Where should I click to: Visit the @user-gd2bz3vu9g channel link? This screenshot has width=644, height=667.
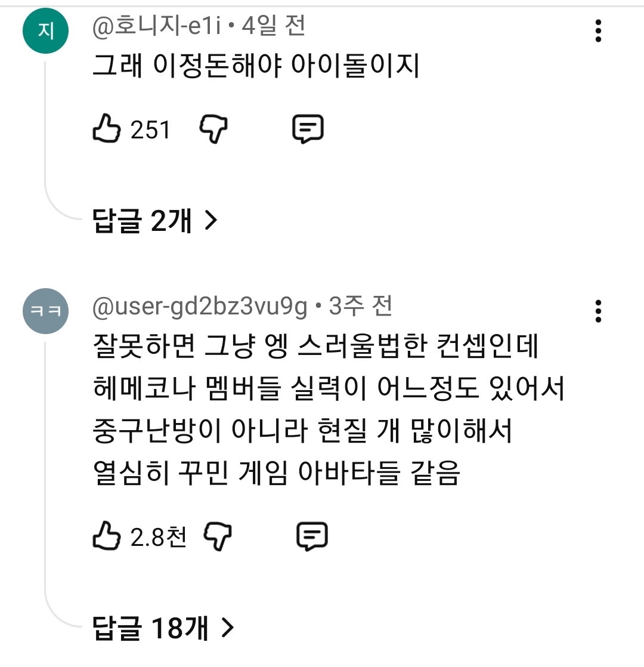click(200, 306)
